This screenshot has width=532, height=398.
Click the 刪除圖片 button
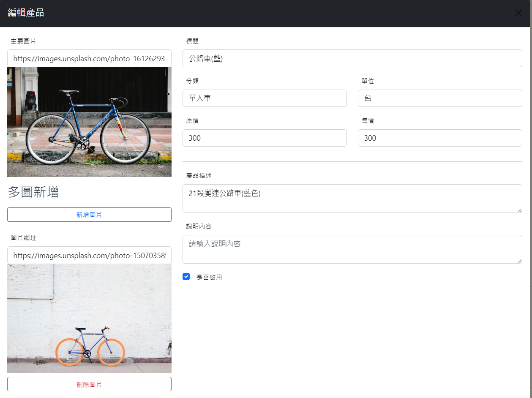89,384
